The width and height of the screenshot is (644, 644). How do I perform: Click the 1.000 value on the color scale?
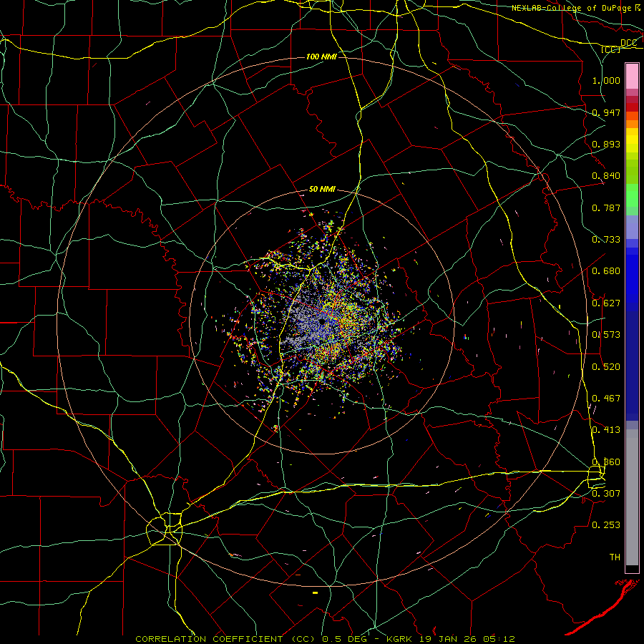click(x=606, y=80)
